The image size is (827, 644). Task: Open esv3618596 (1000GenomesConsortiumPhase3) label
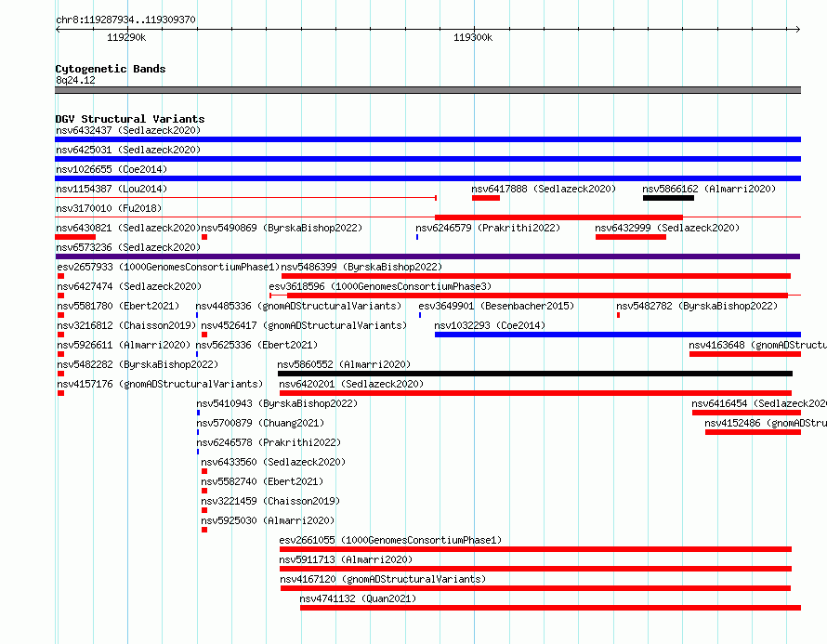tap(380, 286)
